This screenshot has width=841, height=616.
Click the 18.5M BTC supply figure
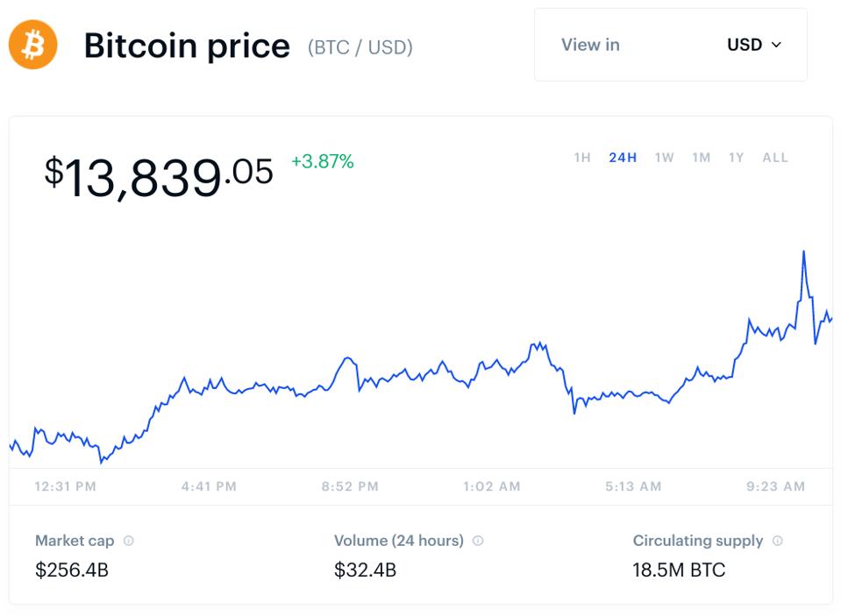tap(679, 570)
